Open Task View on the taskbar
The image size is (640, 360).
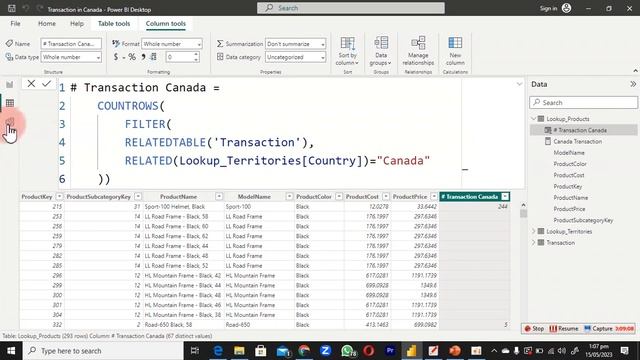pyautogui.click(x=195, y=351)
